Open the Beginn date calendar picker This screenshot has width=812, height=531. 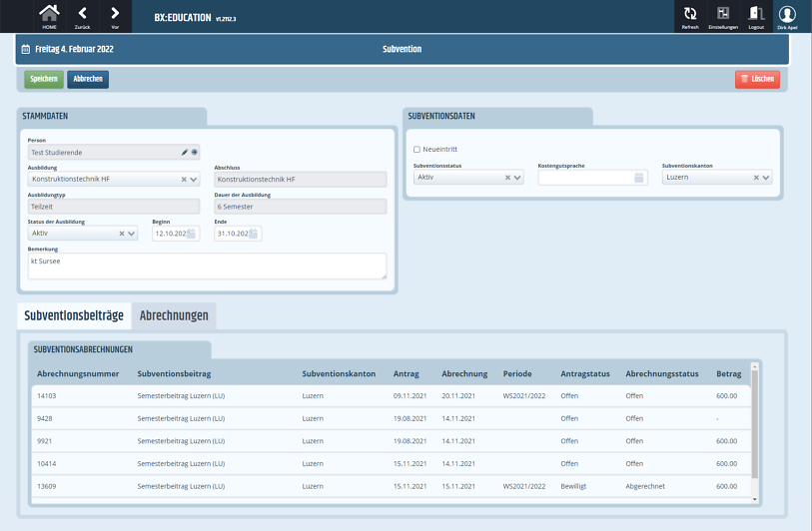(x=191, y=234)
